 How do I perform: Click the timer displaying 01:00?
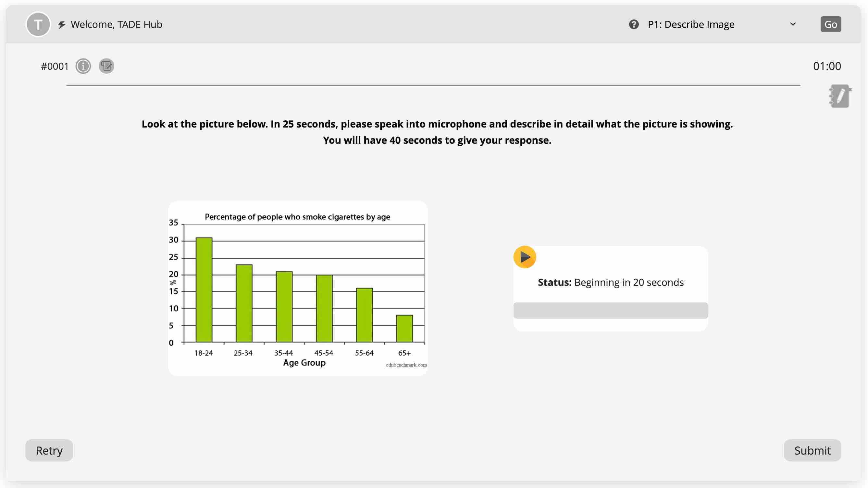tap(827, 66)
